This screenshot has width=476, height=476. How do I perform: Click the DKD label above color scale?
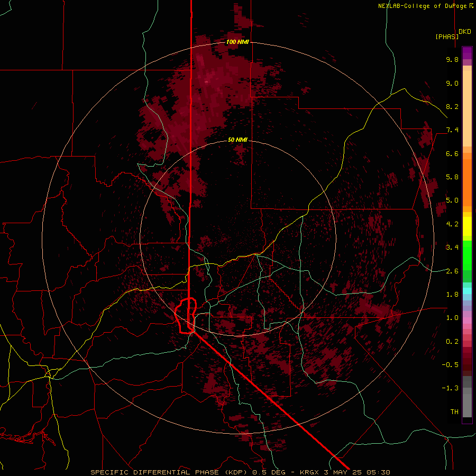pos(465,32)
